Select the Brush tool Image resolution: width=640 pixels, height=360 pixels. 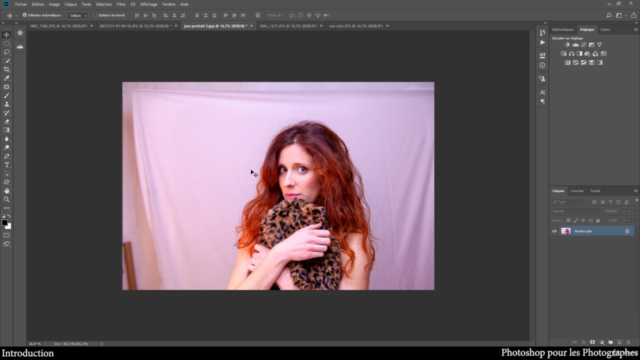point(7,96)
